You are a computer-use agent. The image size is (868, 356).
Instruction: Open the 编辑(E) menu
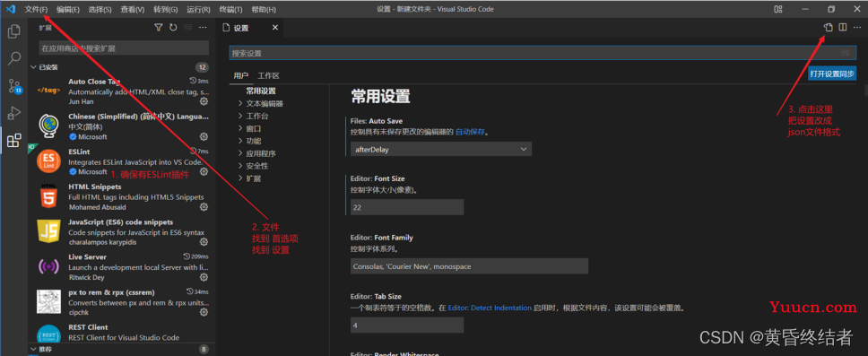coord(68,9)
